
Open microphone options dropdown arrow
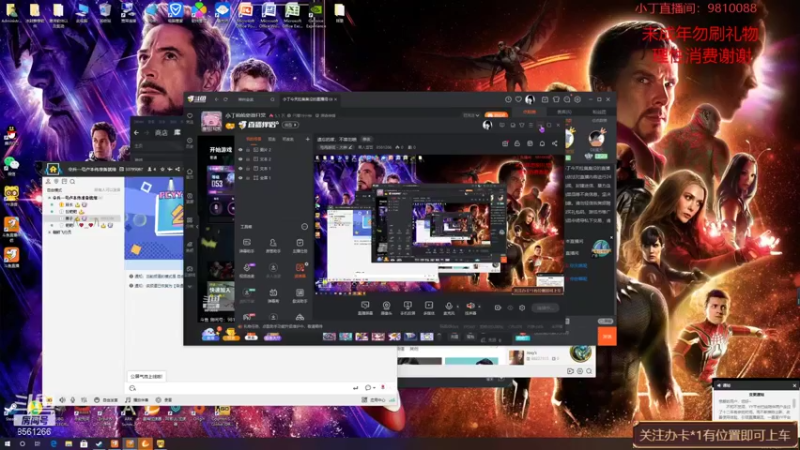click(x=458, y=307)
